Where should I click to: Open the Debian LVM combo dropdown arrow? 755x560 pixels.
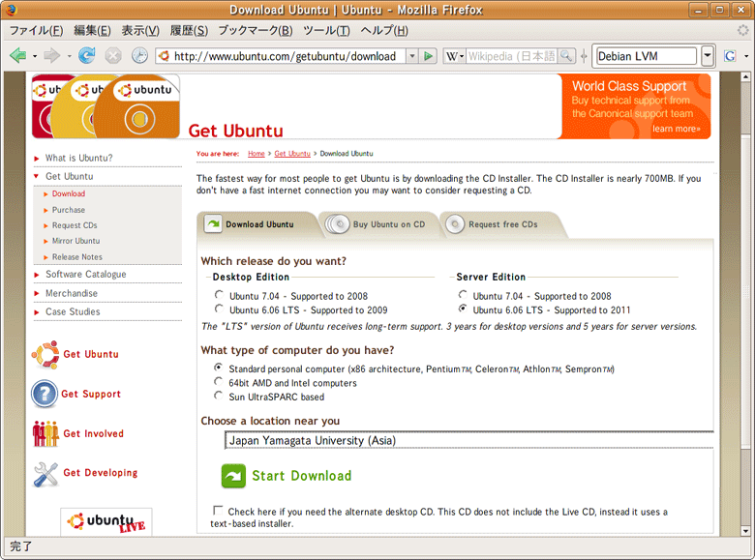[x=708, y=56]
